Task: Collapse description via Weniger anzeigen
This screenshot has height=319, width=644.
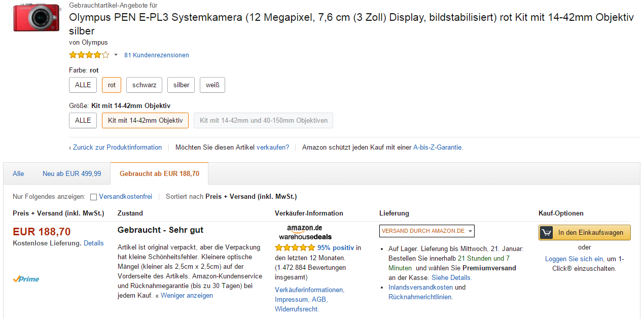Action: click(x=187, y=295)
